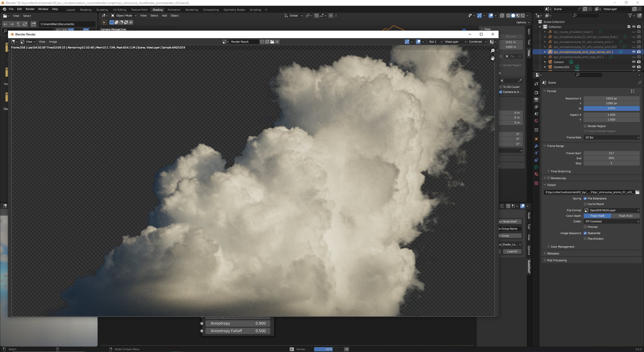
Task: Unlink the Render Result image with X
Action: click(x=277, y=42)
